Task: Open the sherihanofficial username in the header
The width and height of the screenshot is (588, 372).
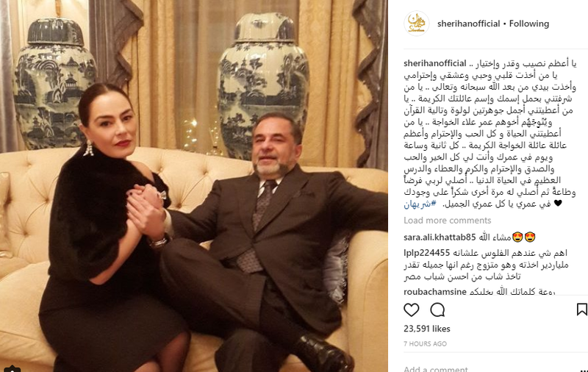Action: click(468, 24)
